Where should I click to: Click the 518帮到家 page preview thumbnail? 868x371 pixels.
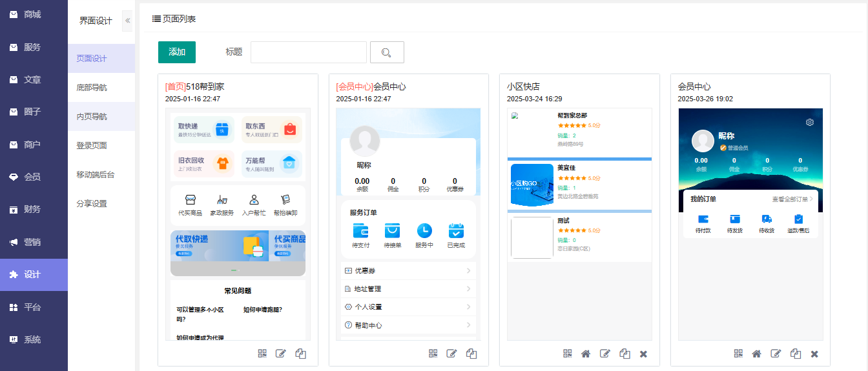[238, 224]
